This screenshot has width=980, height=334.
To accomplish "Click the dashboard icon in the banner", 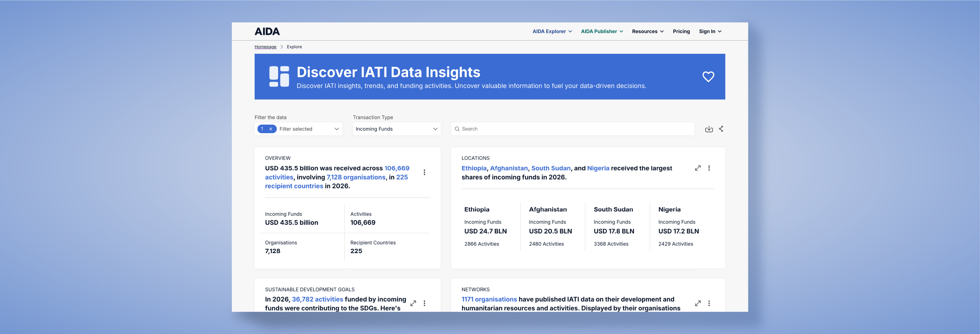I will 279,77.
